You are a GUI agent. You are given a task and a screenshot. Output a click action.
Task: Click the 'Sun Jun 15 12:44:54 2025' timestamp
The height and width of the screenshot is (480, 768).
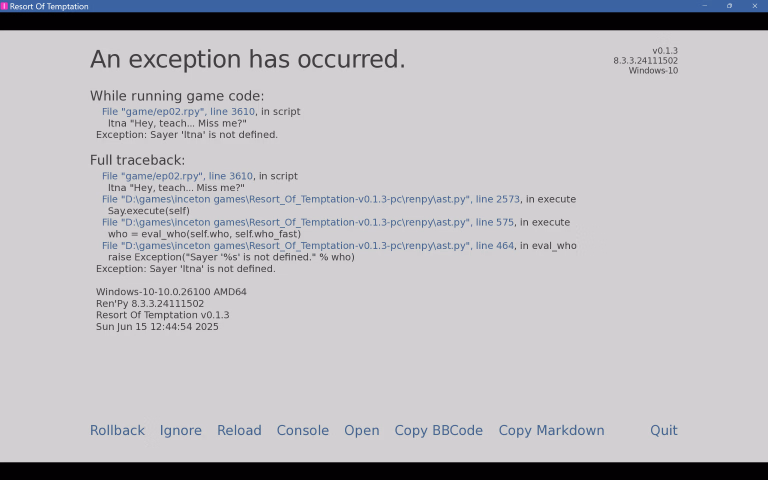coord(157,327)
